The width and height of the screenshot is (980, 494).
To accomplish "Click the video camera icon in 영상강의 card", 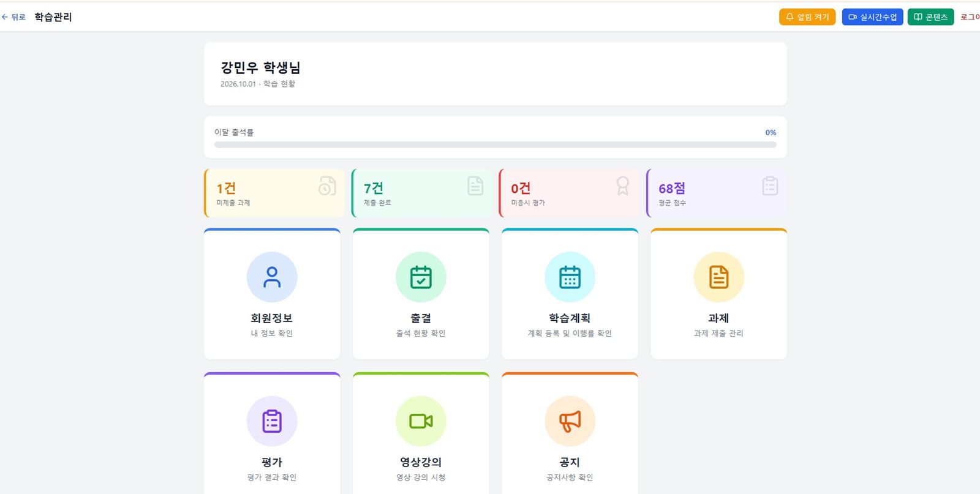I will click(421, 421).
